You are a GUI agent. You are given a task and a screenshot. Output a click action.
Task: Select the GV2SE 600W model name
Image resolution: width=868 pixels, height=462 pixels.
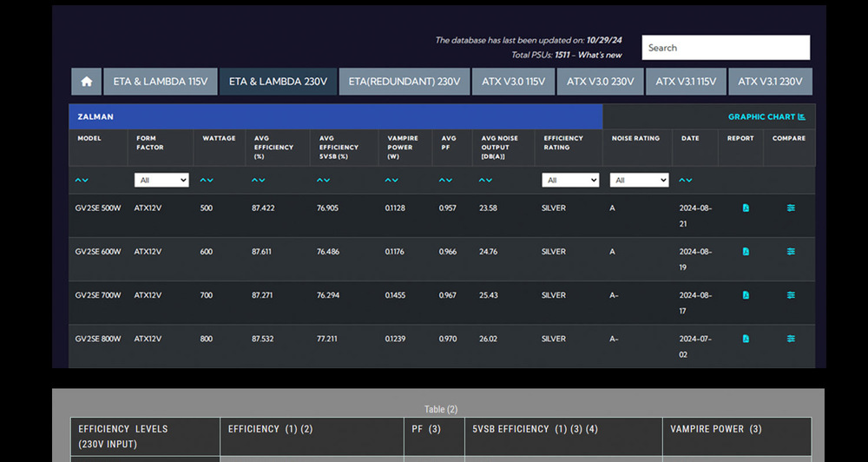[98, 252]
